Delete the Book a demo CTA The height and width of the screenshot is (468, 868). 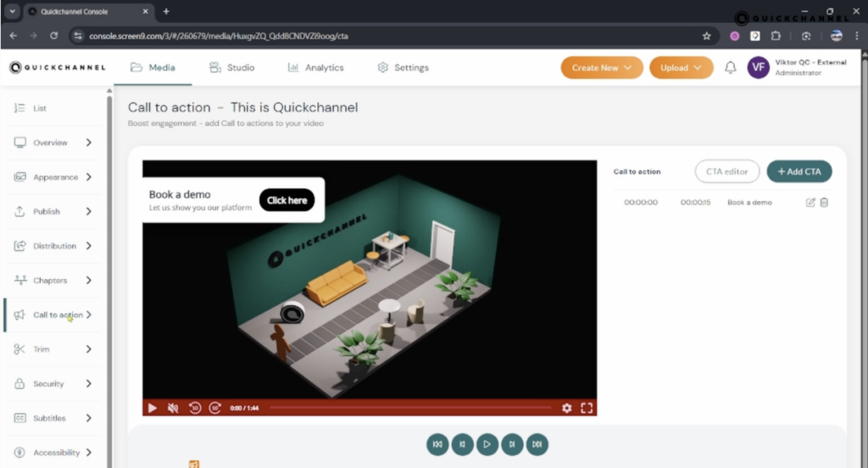pyautogui.click(x=824, y=202)
